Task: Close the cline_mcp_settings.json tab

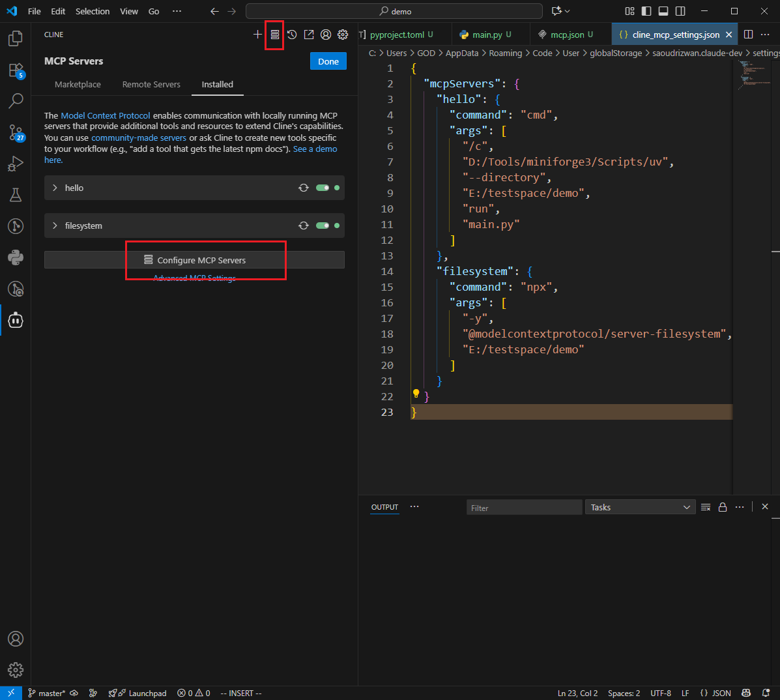Action: tap(729, 35)
